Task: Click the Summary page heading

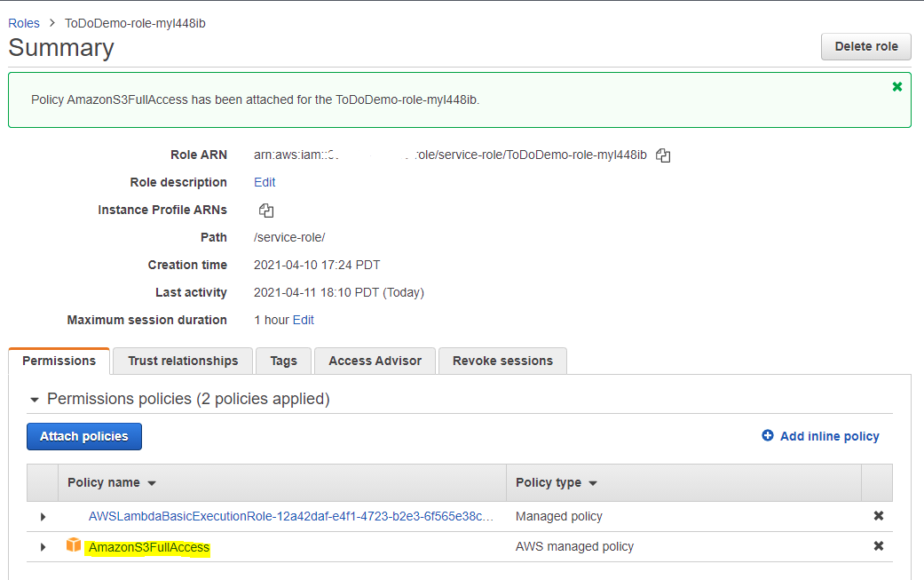Action: pos(61,48)
